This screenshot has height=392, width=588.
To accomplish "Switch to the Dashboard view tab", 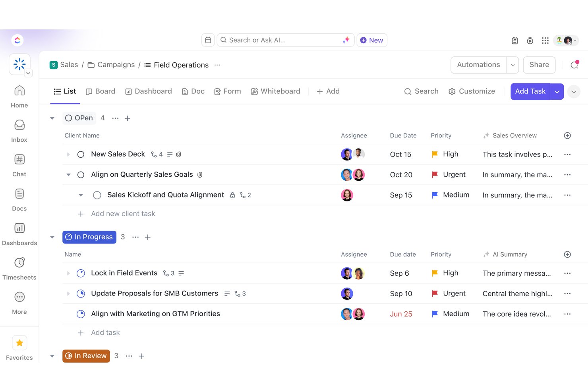I will click(149, 91).
